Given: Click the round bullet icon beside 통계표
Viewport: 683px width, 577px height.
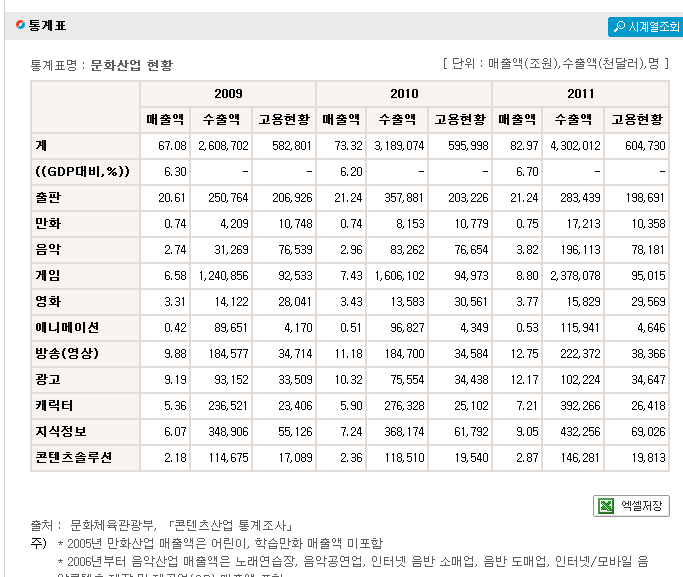Looking at the screenshot, I should [x=20, y=25].
